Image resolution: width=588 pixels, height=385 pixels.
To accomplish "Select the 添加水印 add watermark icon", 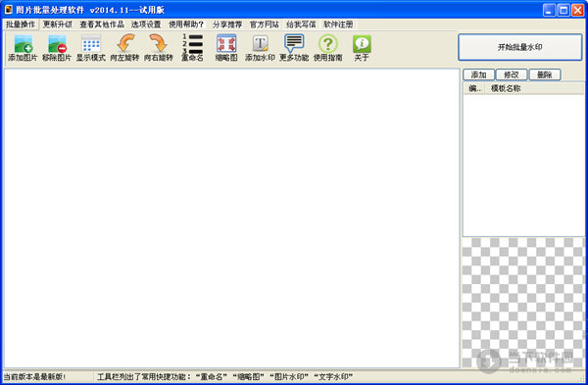I will tap(261, 48).
